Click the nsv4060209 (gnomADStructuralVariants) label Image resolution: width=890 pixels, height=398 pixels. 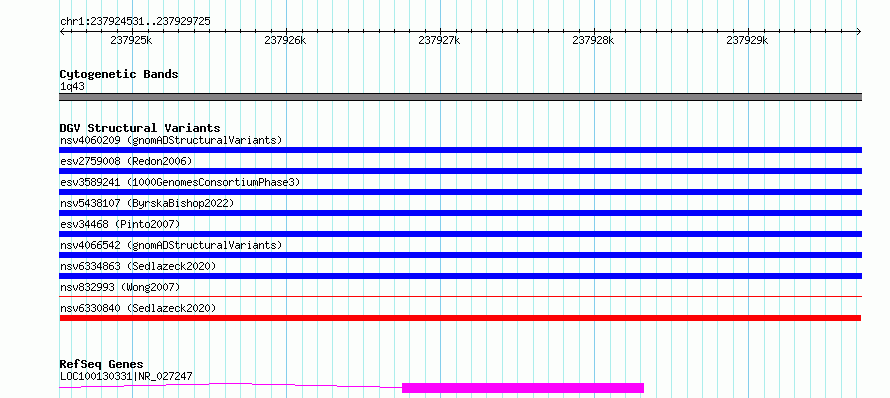click(171, 140)
